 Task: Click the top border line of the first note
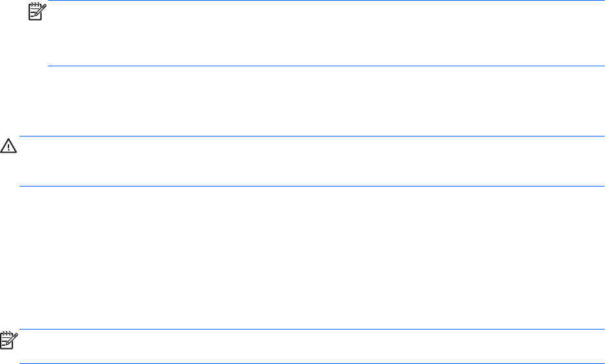325,1
